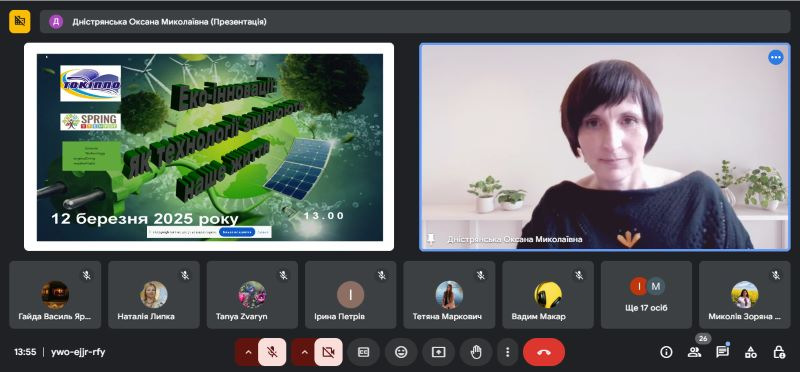Unpin Дністрянська Оксана Миколаївна video tile

coord(431,239)
